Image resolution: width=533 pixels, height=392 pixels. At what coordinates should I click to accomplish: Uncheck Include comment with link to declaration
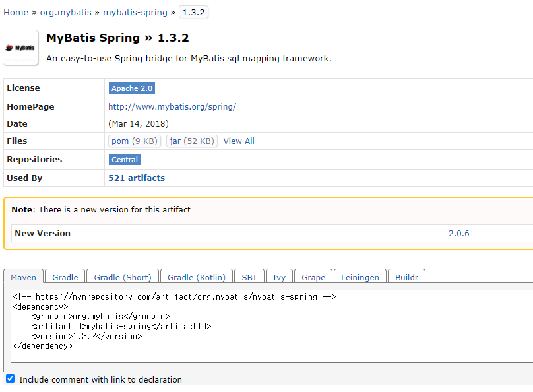pos(10,379)
